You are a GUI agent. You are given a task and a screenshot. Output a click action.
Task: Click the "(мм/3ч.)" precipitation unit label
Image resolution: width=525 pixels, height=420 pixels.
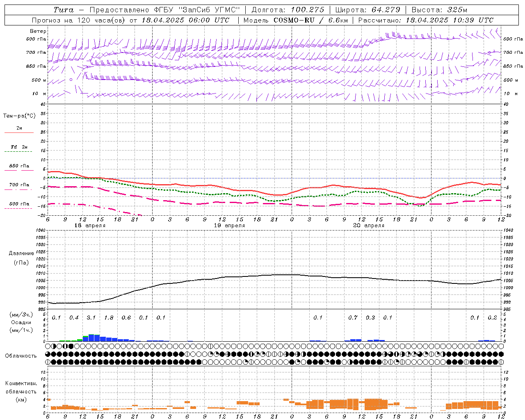[x=21, y=315]
